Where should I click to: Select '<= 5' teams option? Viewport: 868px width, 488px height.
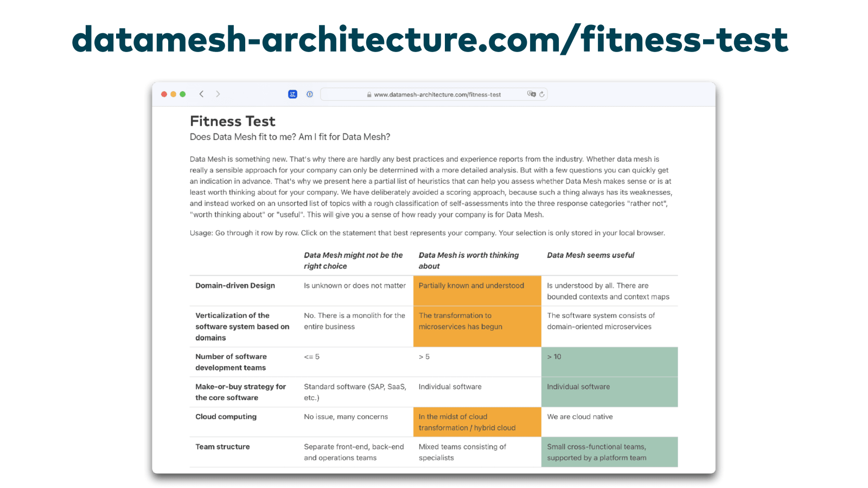click(x=312, y=357)
